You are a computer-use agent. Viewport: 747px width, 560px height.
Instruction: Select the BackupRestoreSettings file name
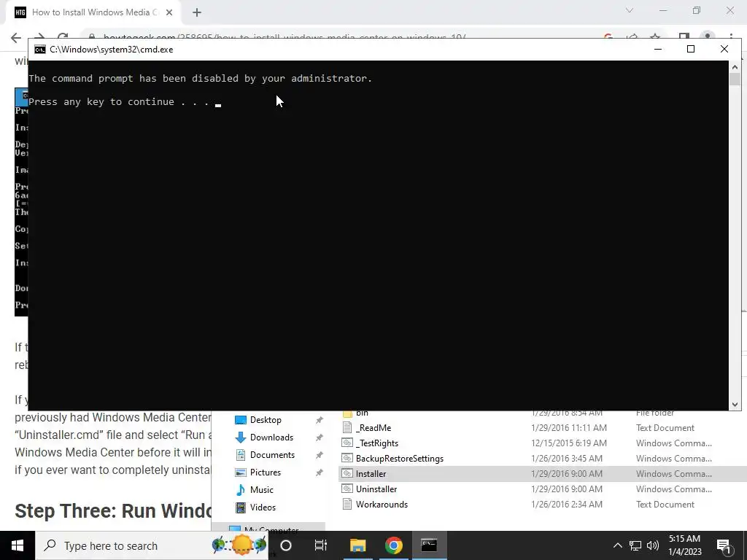pos(399,459)
